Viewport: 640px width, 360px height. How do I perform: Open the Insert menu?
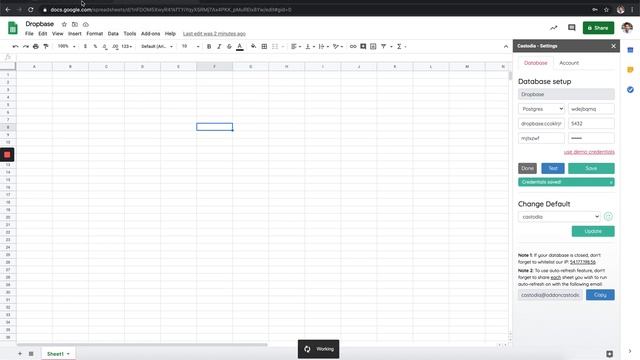coord(75,34)
